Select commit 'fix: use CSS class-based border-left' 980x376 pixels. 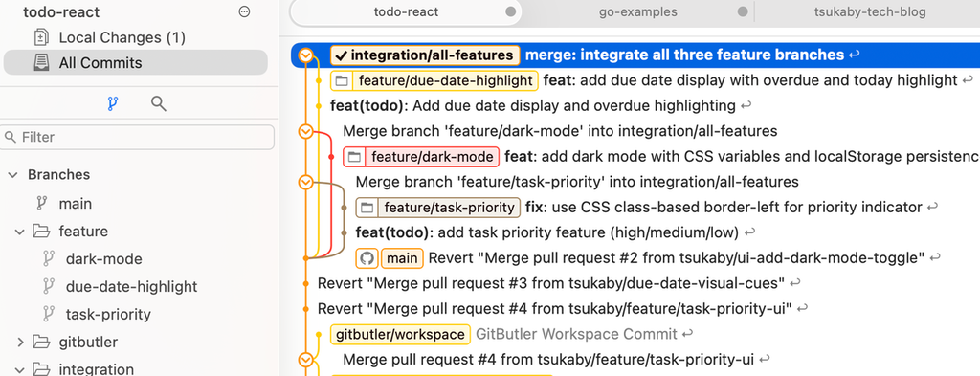coord(724,208)
